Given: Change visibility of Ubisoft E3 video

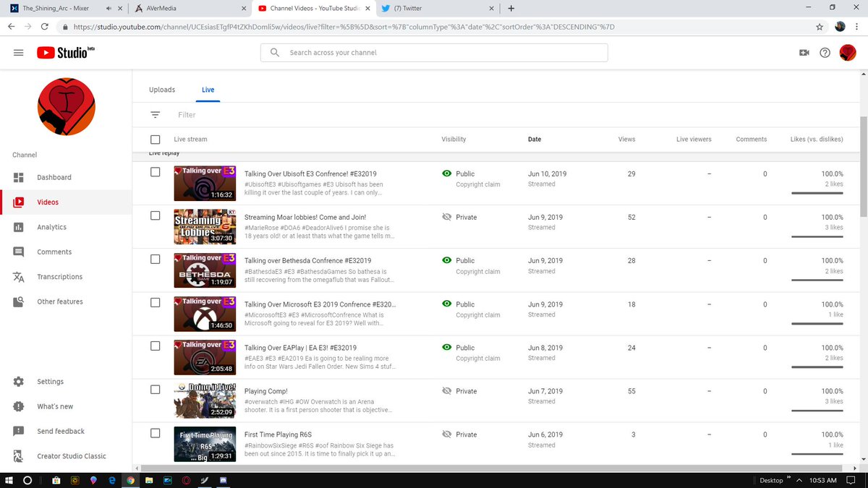Looking at the screenshot, I should click(x=459, y=174).
